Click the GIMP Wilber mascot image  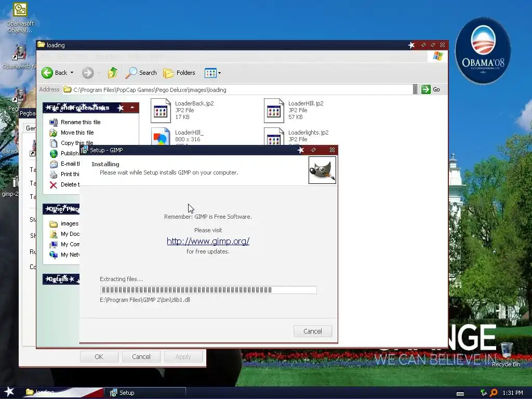coord(322,170)
